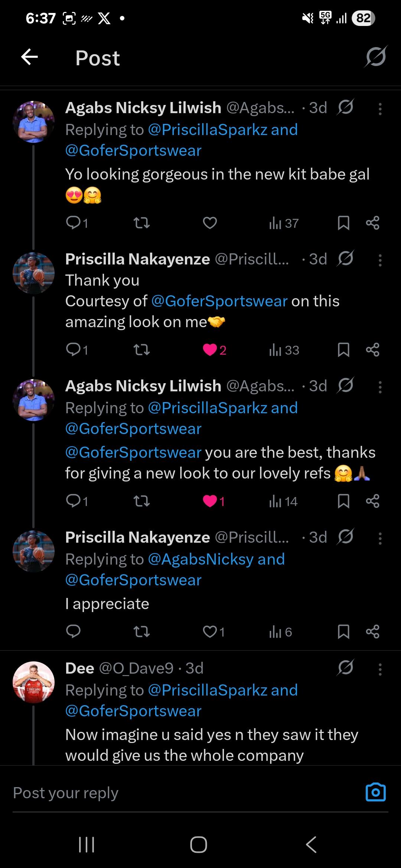This screenshot has width=401, height=868.
Task: Bookmark the "I appreciate" post
Action: click(x=343, y=631)
